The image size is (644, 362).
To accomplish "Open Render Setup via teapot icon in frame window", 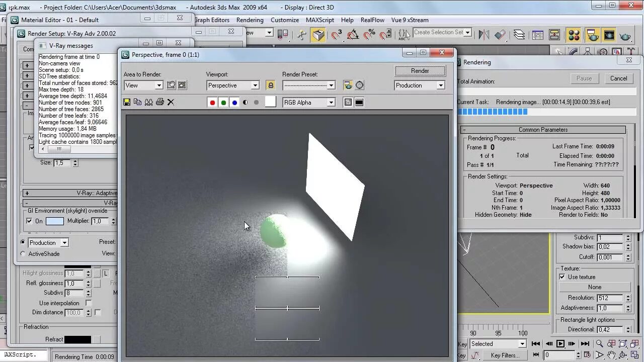I will [x=348, y=85].
